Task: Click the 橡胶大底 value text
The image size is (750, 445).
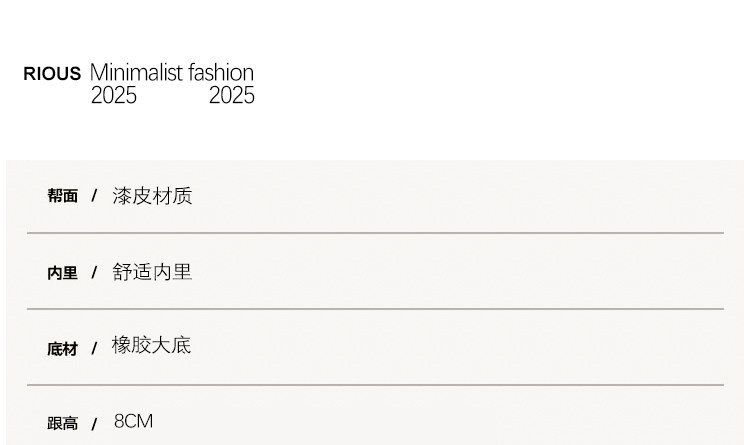Action: click(152, 346)
